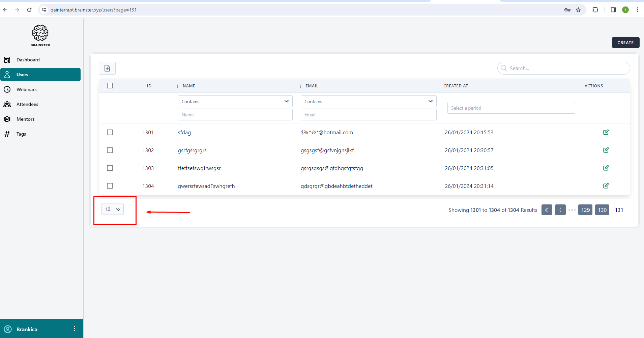Image resolution: width=644 pixels, height=338 pixels.
Task: Click the export download icon above table
Action: click(107, 68)
